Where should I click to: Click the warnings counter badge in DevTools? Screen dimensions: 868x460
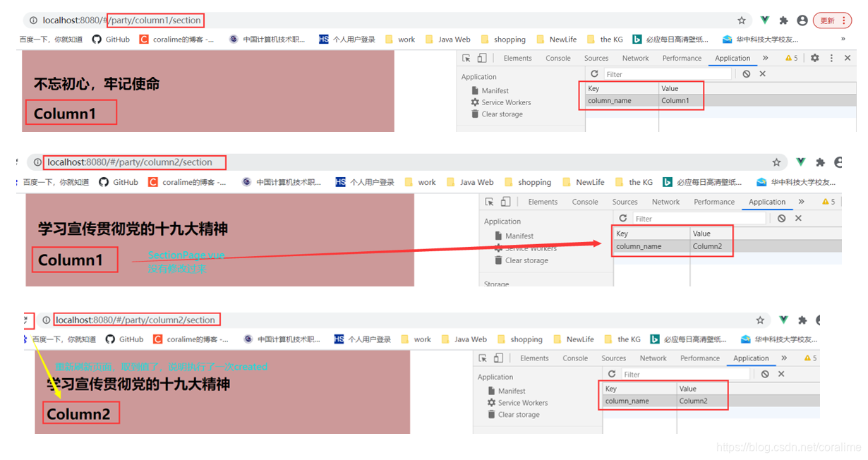click(790, 58)
